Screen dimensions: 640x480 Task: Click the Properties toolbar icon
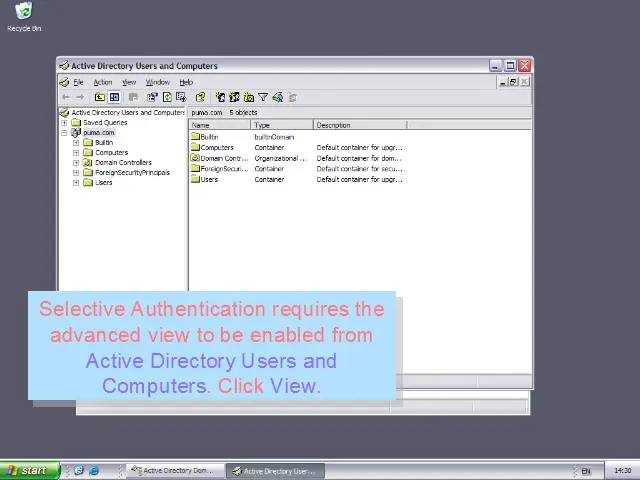tap(152, 97)
